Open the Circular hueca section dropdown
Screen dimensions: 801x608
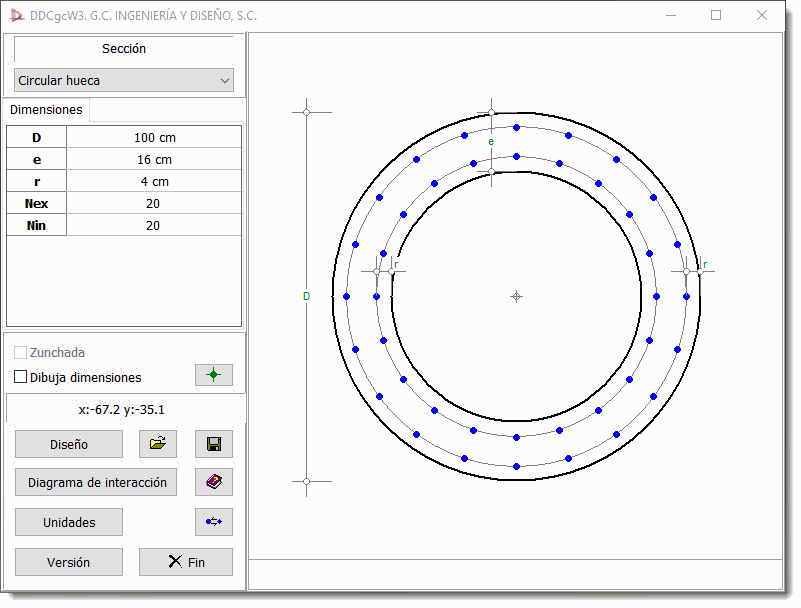click(124, 80)
